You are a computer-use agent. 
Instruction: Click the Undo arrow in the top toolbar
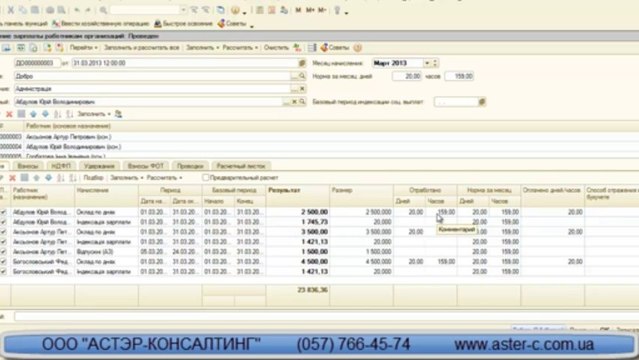tap(77, 10)
